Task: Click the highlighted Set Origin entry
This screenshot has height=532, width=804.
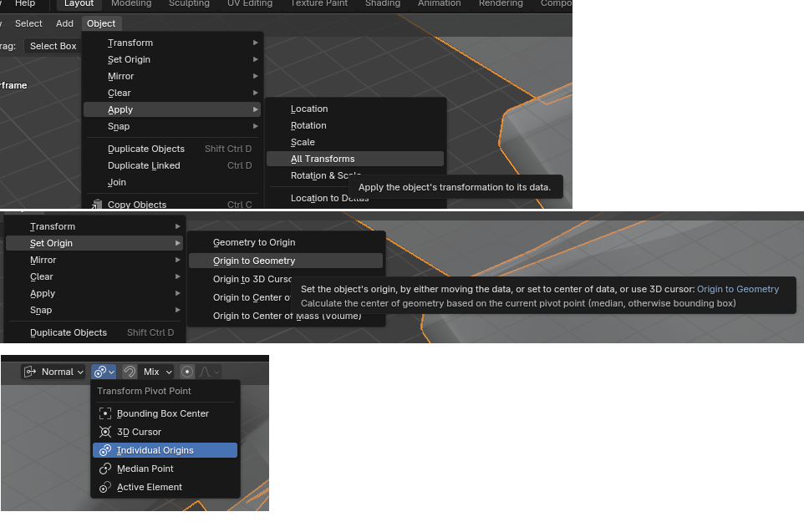Action: tap(94, 243)
